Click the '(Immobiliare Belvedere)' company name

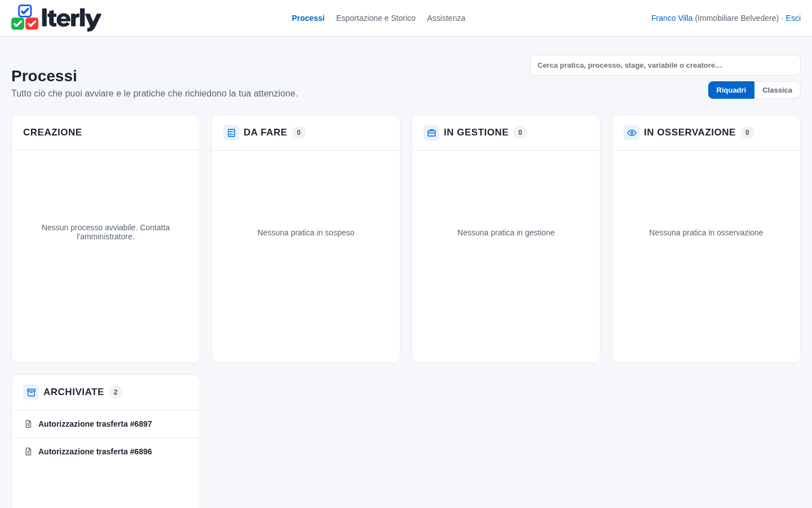click(736, 18)
